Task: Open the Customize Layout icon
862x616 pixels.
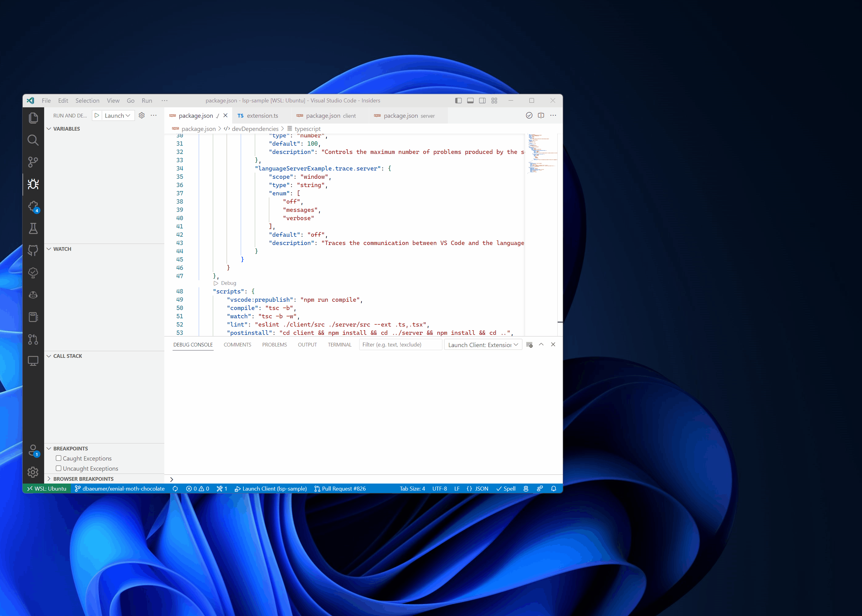Action: (494, 101)
